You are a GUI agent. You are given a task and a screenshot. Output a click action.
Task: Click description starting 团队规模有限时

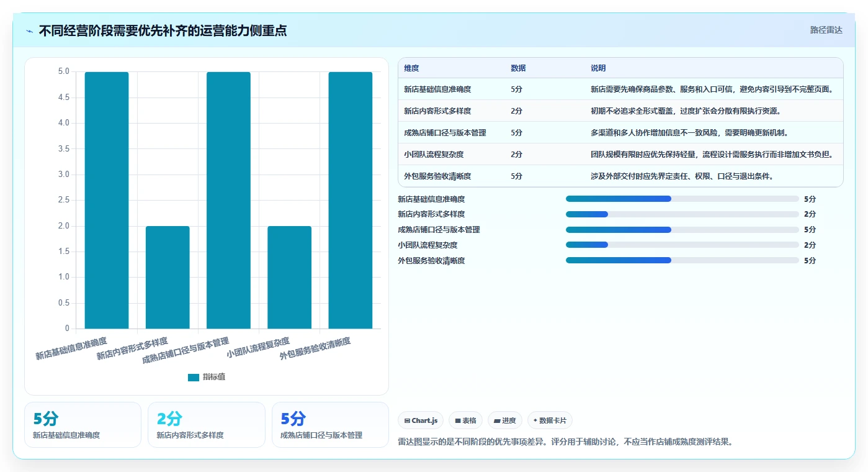coord(713,155)
